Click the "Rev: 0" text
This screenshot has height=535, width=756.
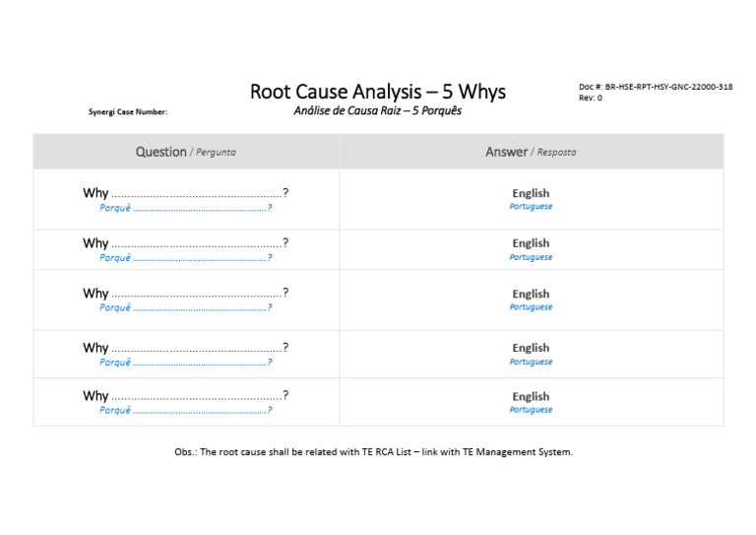tap(591, 98)
